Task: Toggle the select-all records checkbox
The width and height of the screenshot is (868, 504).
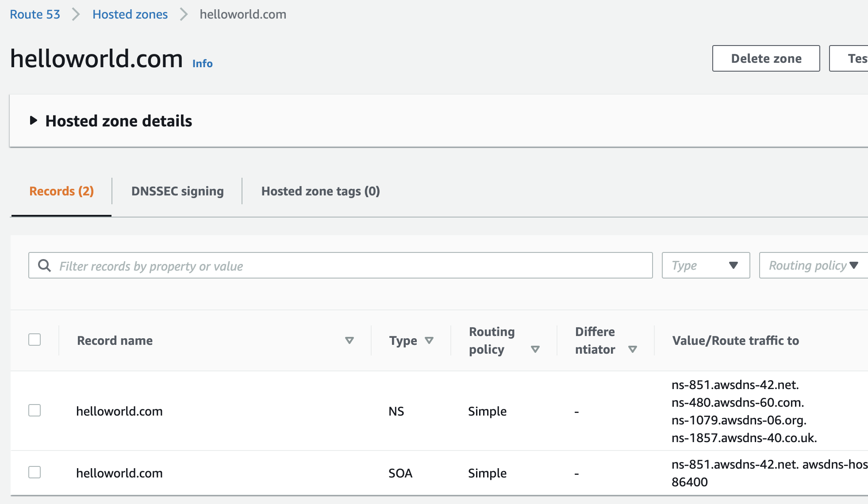Action: coord(35,340)
